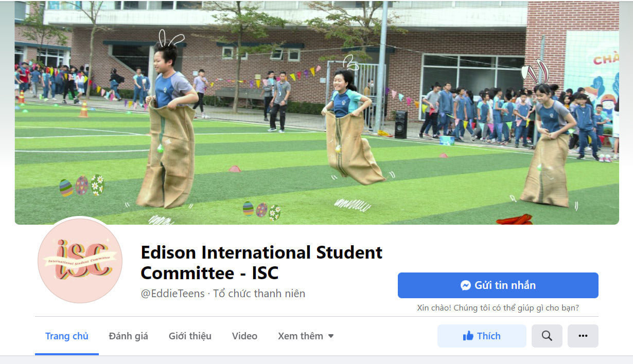Click the @EddieTeens username

click(173, 294)
